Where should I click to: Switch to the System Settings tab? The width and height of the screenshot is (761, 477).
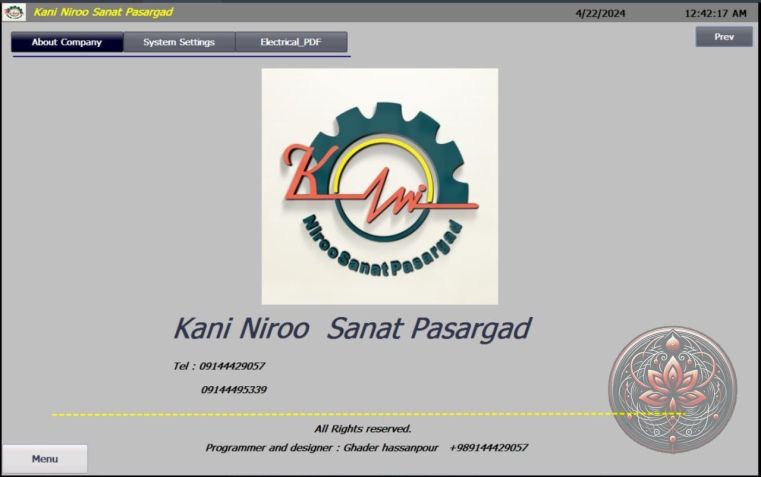179,42
